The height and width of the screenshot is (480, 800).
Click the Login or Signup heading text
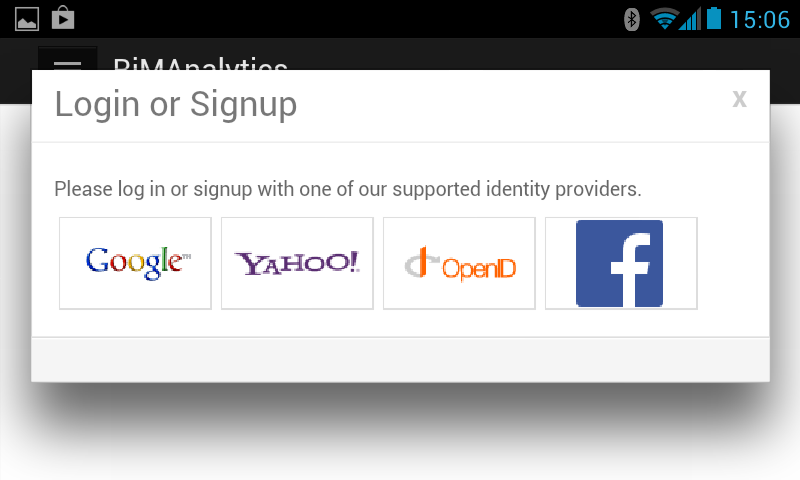click(x=176, y=104)
